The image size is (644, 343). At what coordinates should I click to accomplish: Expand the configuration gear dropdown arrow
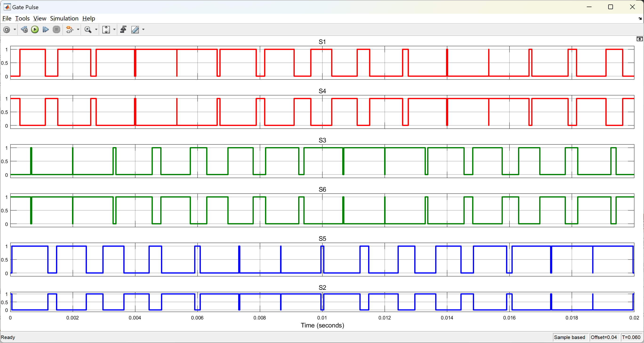[15, 30]
